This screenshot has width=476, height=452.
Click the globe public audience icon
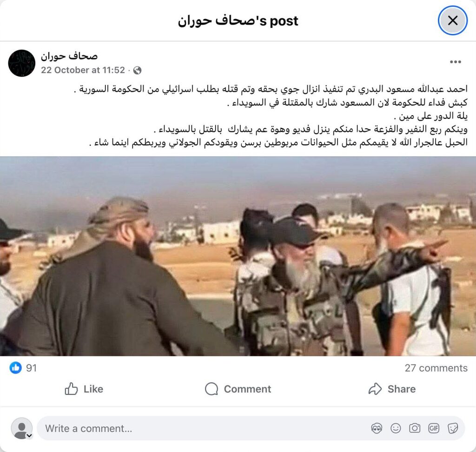[x=137, y=71]
